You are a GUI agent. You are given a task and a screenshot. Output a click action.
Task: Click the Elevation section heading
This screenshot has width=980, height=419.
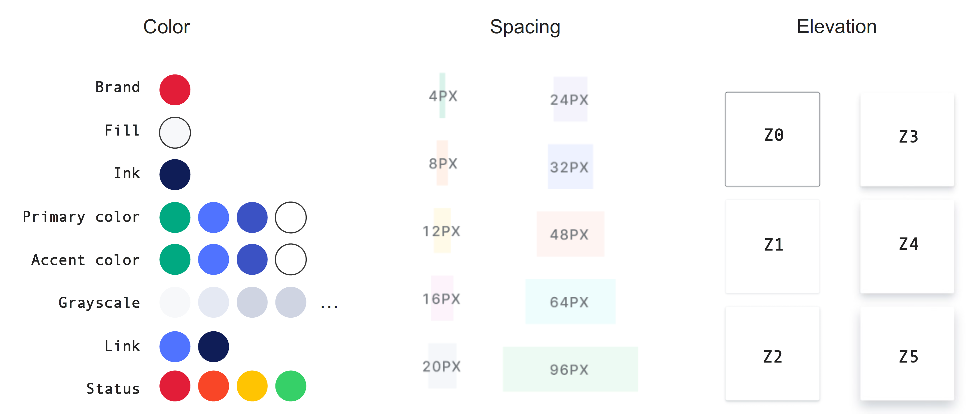[x=837, y=27]
